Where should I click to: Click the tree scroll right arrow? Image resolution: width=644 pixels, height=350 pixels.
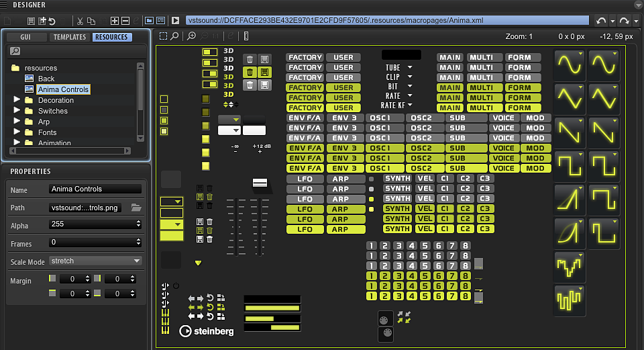(x=127, y=151)
